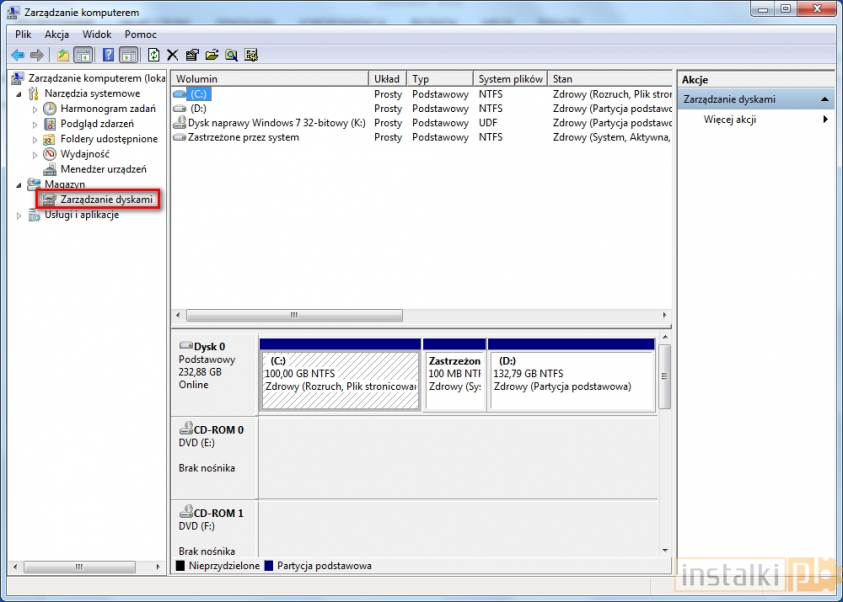Click the Help question mark toolbar icon
The width and height of the screenshot is (843, 602).
pyautogui.click(x=109, y=55)
